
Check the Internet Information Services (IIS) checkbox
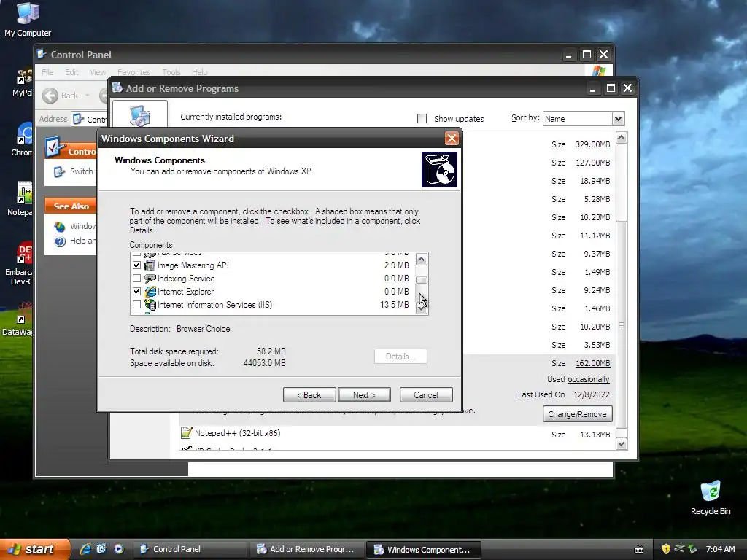click(x=136, y=305)
